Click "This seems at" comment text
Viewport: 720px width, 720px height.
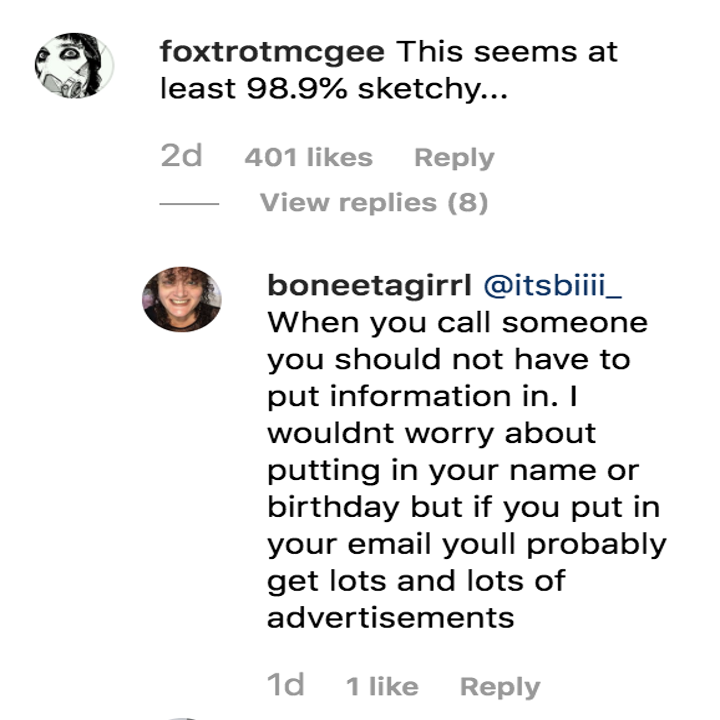pyautogui.click(x=507, y=52)
